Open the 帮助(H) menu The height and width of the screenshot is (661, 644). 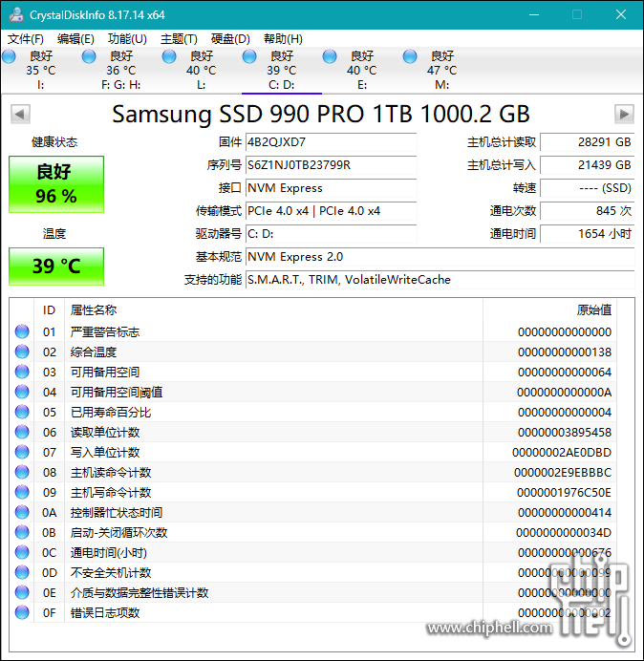pyautogui.click(x=283, y=39)
